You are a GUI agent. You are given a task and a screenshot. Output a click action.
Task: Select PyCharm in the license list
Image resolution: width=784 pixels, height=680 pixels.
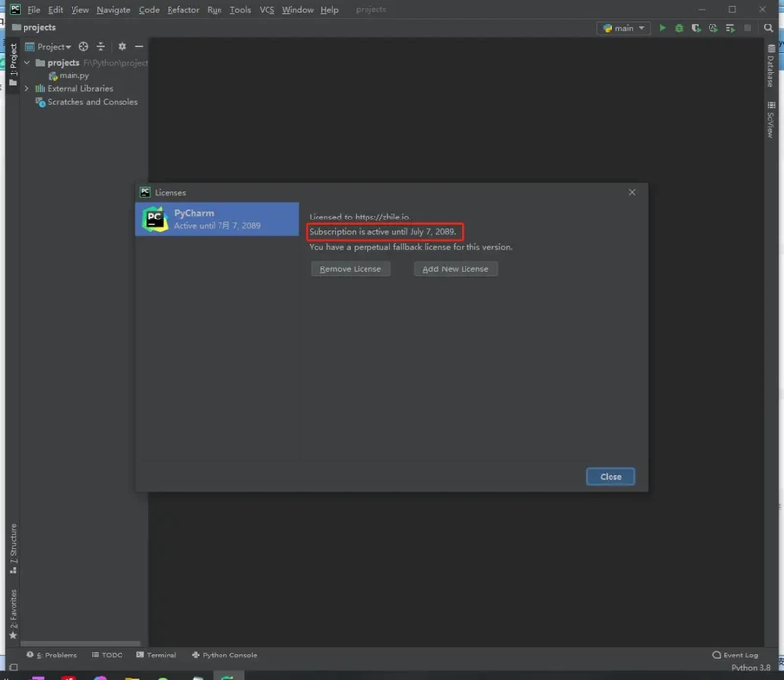(x=217, y=219)
